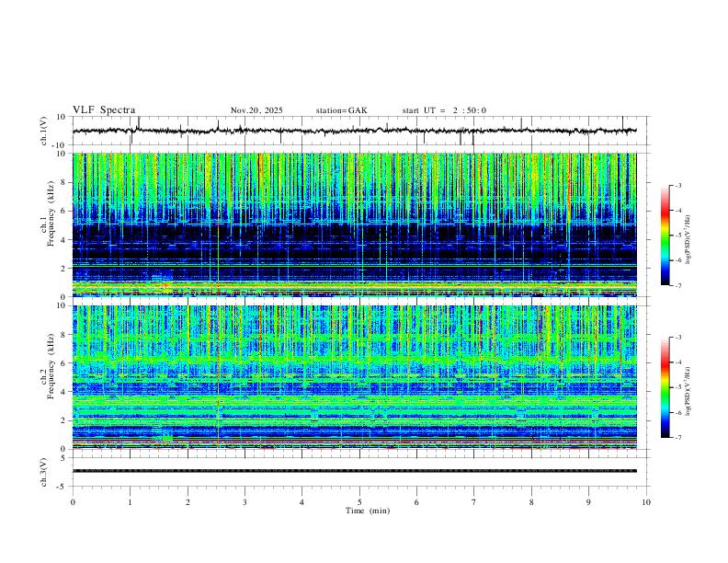Click the "ch.3(V)" axis label

tap(44, 472)
